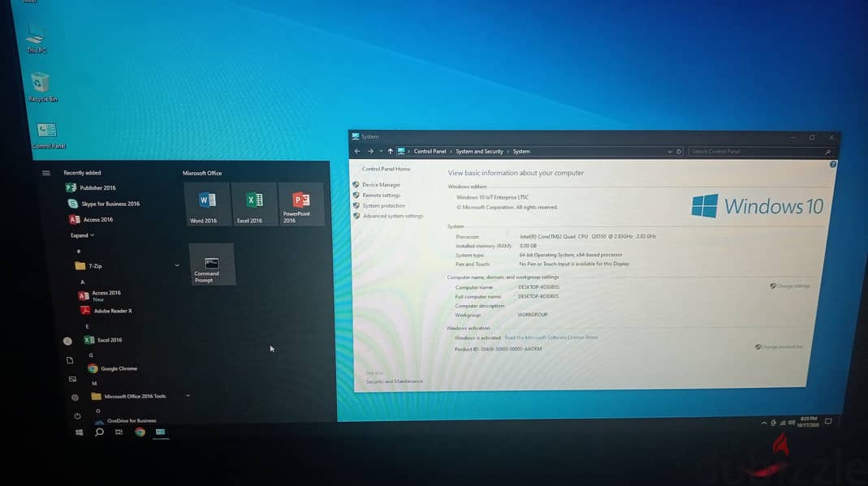Go back in the System window
Viewport: 868px width, 486px height.
357,151
